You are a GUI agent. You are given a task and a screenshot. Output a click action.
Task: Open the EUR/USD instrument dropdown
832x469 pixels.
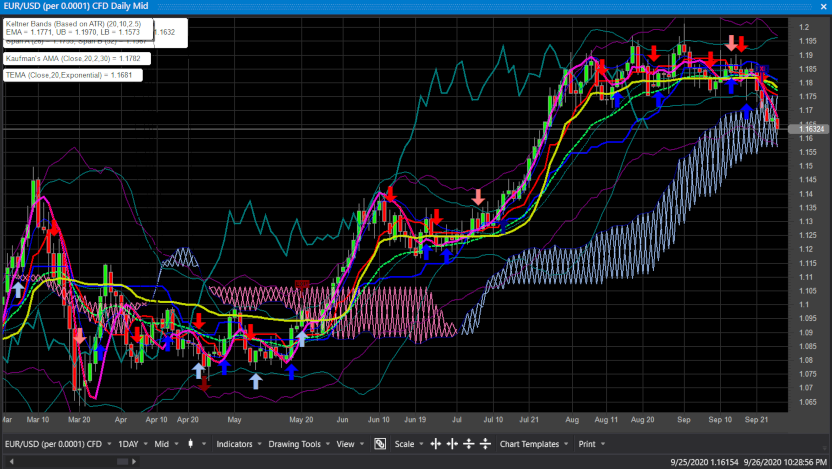(58, 444)
